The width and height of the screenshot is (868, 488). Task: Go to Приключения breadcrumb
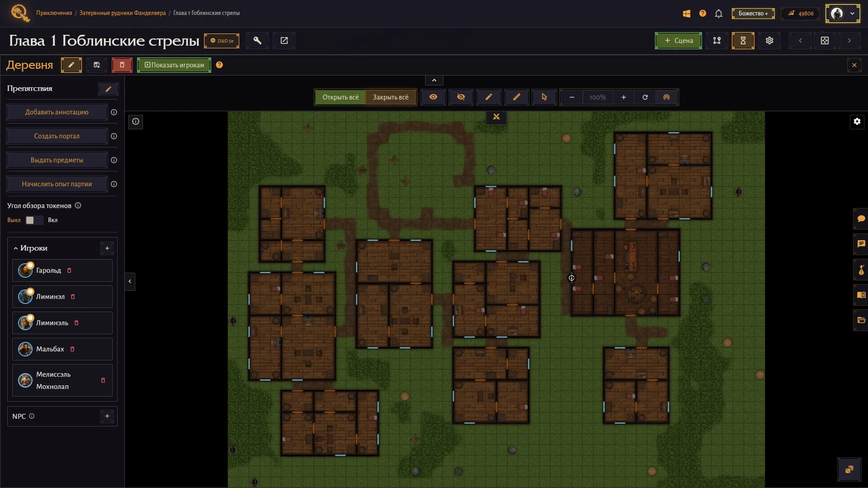pyautogui.click(x=54, y=13)
